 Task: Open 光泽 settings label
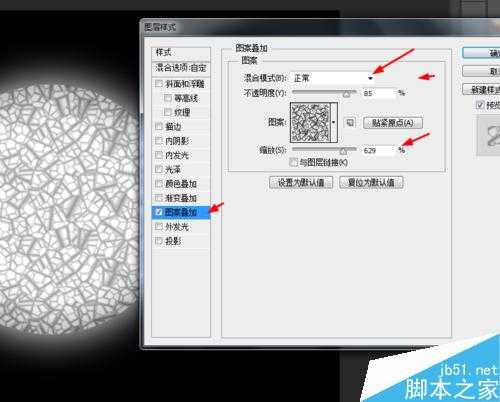tap(173, 170)
